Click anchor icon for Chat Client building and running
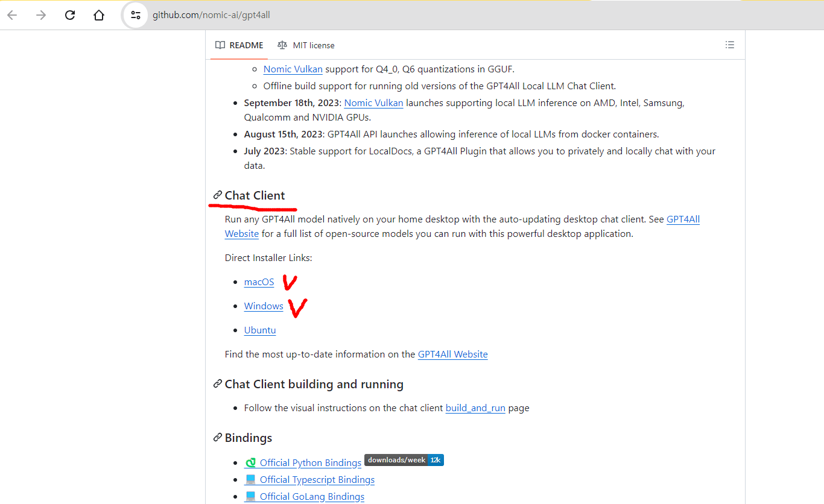 218,384
